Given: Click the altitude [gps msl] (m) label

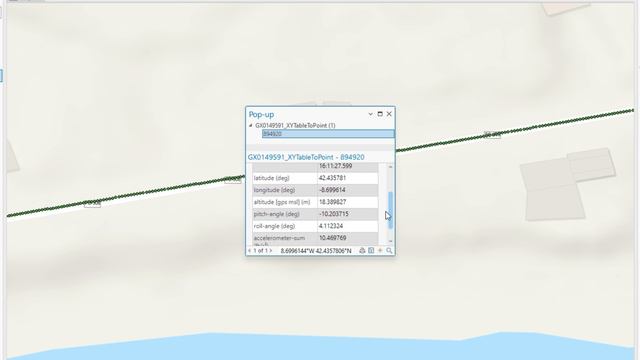Looking at the screenshot, I should (282, 202).
